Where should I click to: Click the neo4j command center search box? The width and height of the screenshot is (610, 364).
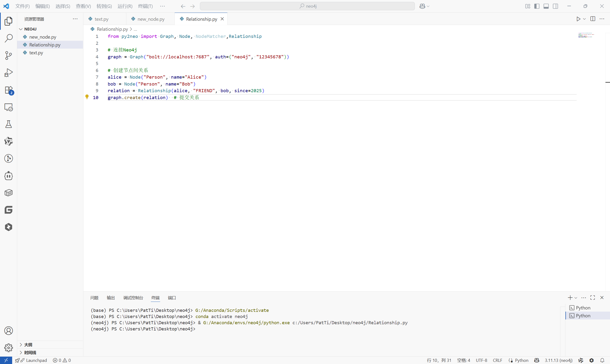click(x=307, y=6)
